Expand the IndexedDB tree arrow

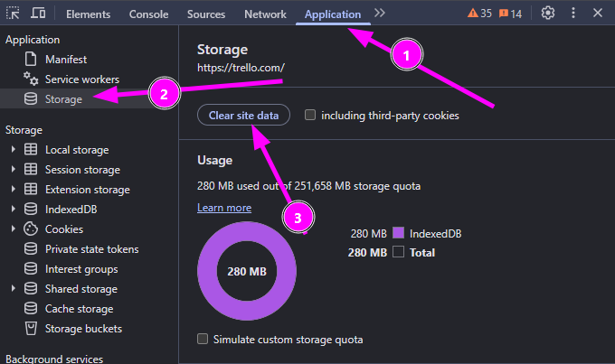pos(13,209)
